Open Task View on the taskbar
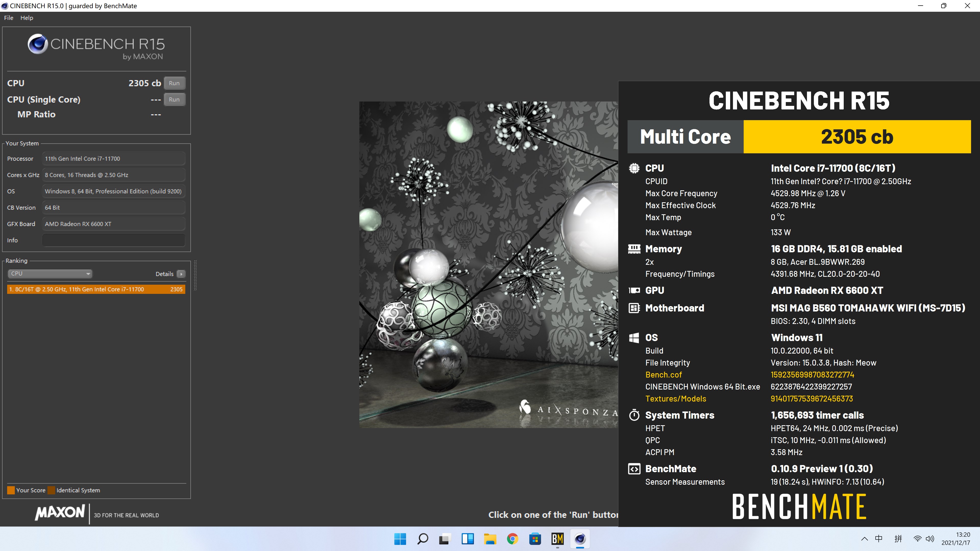 click(445, 539)
